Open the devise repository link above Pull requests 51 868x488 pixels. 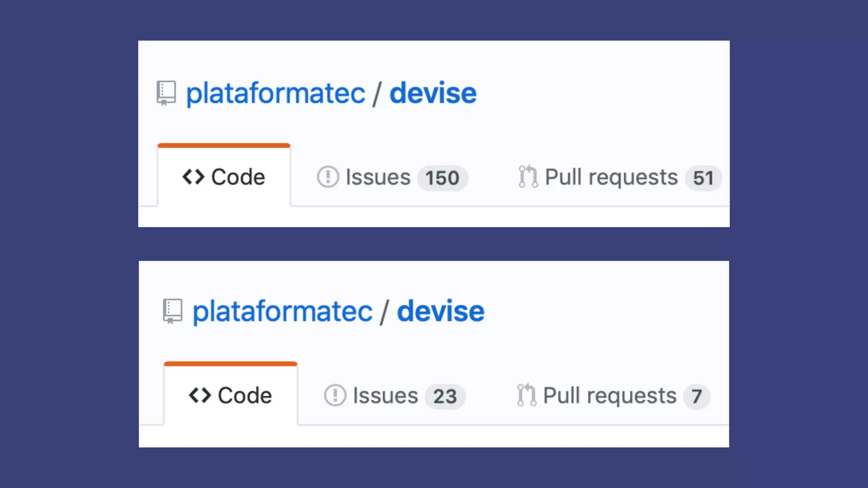tap(433, 93)
